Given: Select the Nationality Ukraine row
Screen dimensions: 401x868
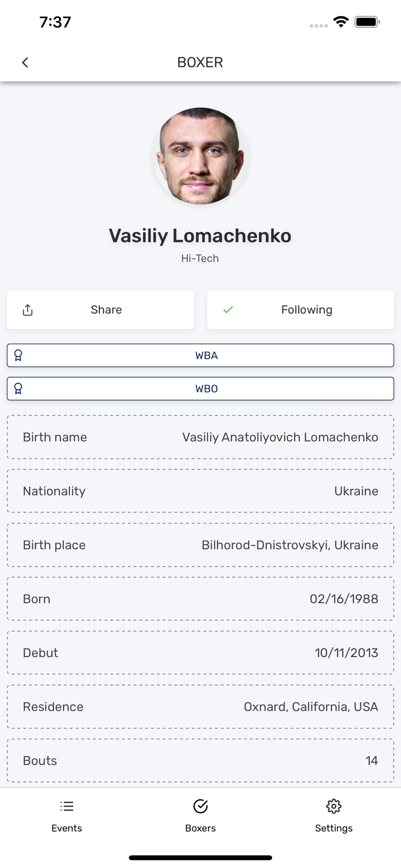Looking at the screenshot, I should pos(200,491).
